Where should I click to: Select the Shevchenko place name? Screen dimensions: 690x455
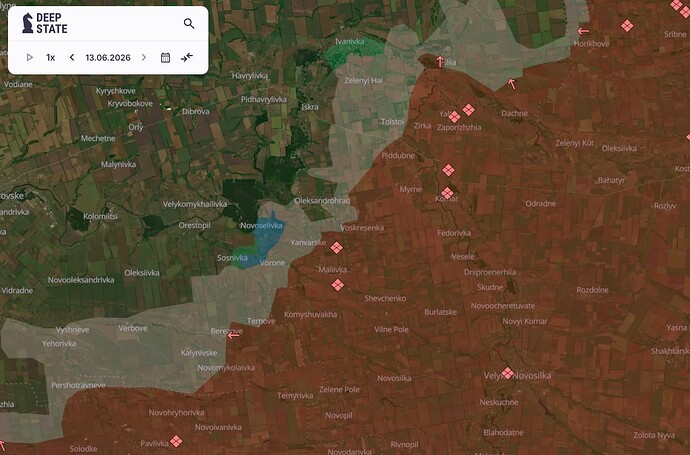(385, 298)
